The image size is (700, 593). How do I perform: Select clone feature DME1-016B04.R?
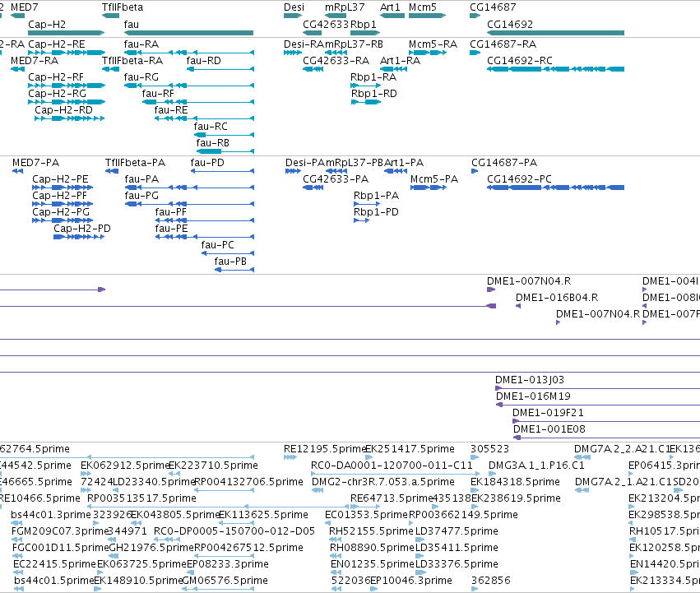point(557,298)
